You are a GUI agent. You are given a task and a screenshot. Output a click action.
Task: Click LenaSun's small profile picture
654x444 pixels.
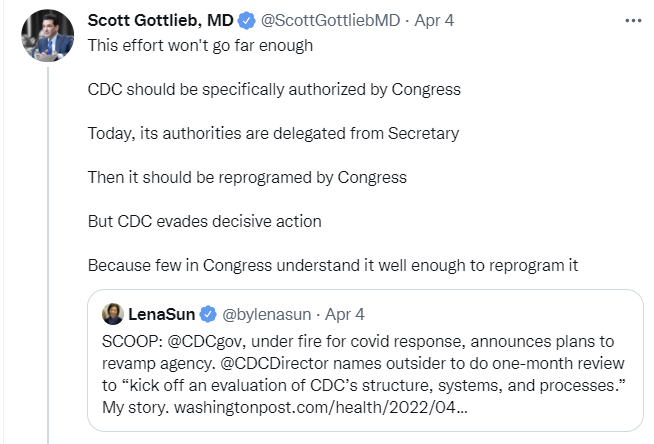[x=113, y=312]
